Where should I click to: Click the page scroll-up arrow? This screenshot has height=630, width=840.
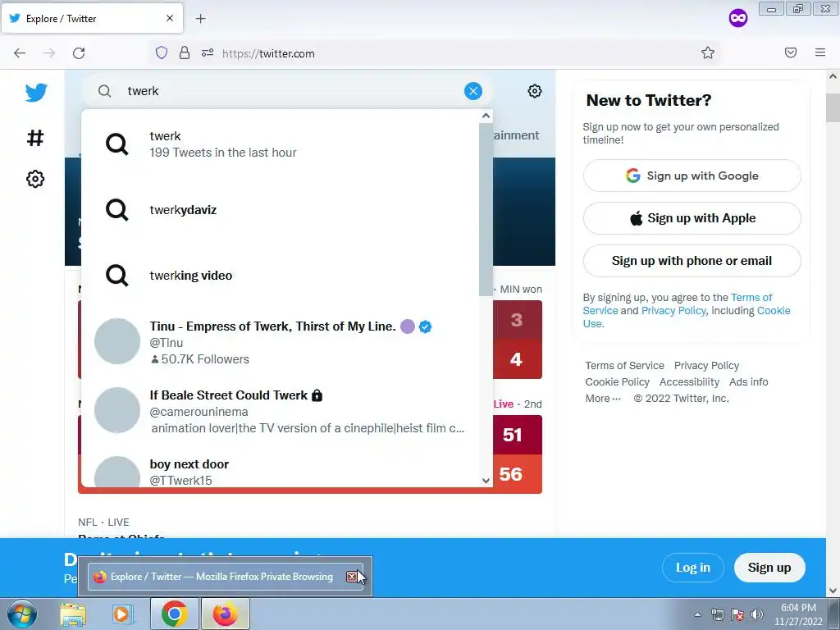pos(833,76)
